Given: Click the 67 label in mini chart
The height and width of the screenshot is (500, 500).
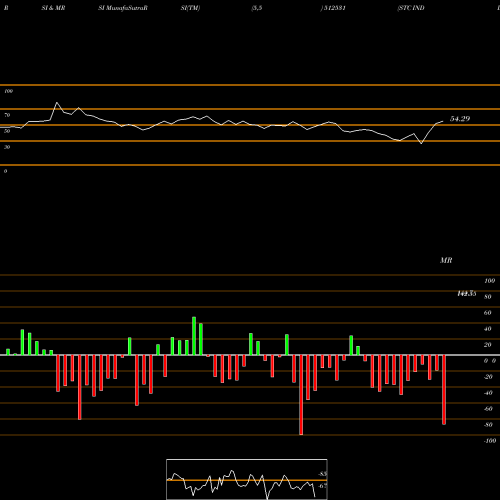Looking at the screenshot, I should [323, 486].
